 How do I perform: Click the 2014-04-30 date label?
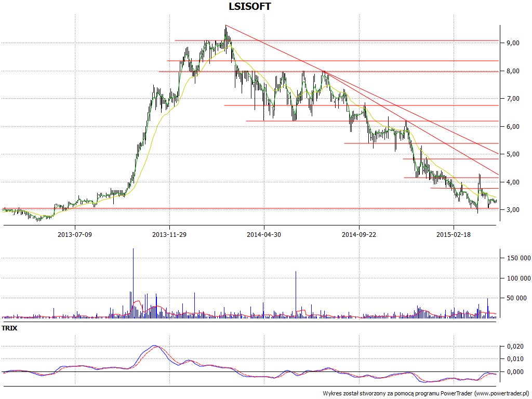click(x=264, y=234)
